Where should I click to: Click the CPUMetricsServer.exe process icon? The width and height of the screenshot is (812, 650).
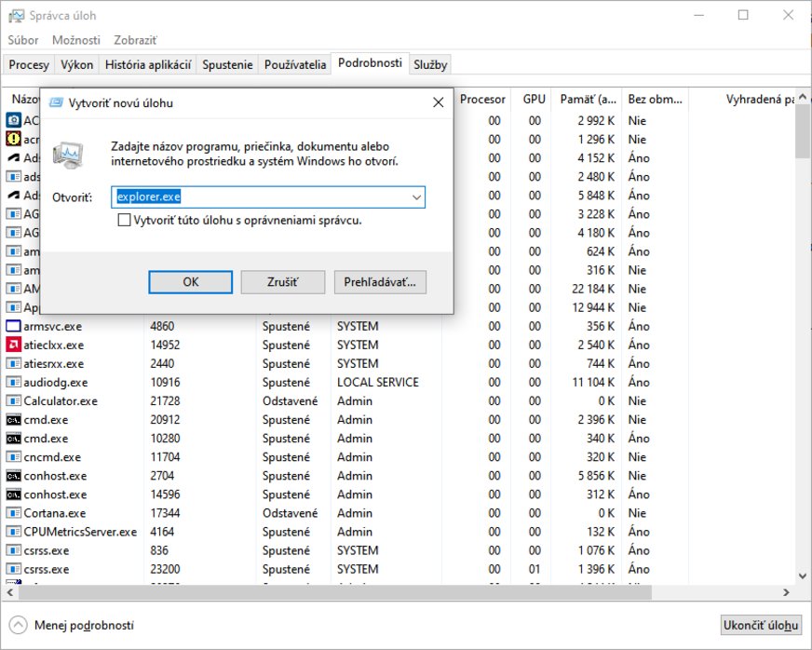coord(14,532)
